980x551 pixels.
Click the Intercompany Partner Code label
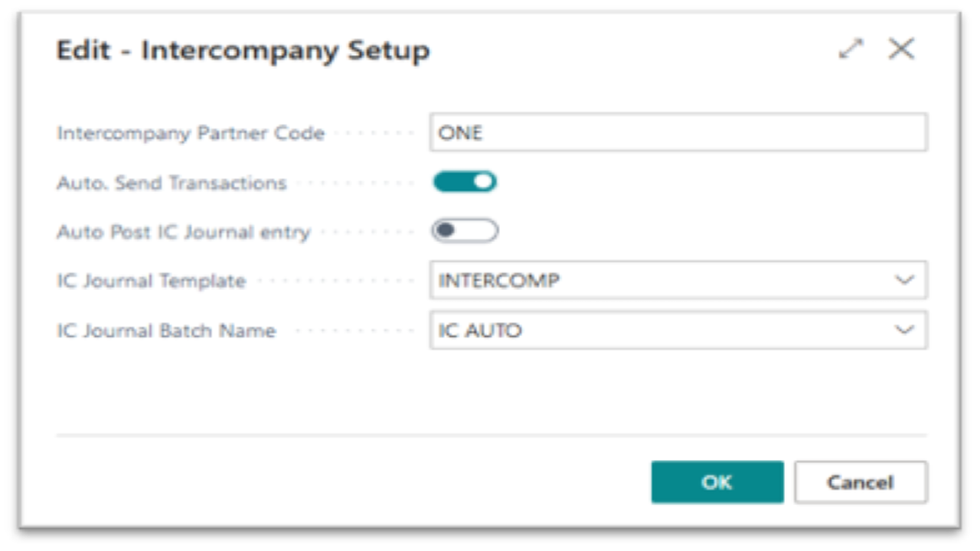[x=191, y=133]
